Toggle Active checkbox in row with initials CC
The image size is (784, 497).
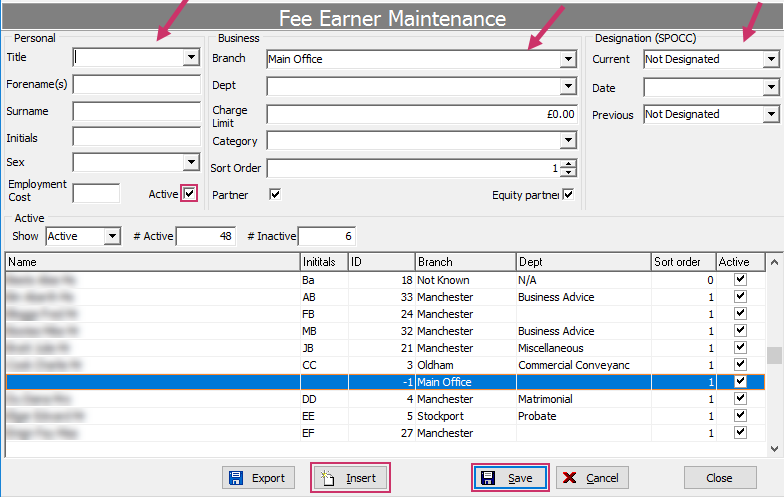(740, 364)
